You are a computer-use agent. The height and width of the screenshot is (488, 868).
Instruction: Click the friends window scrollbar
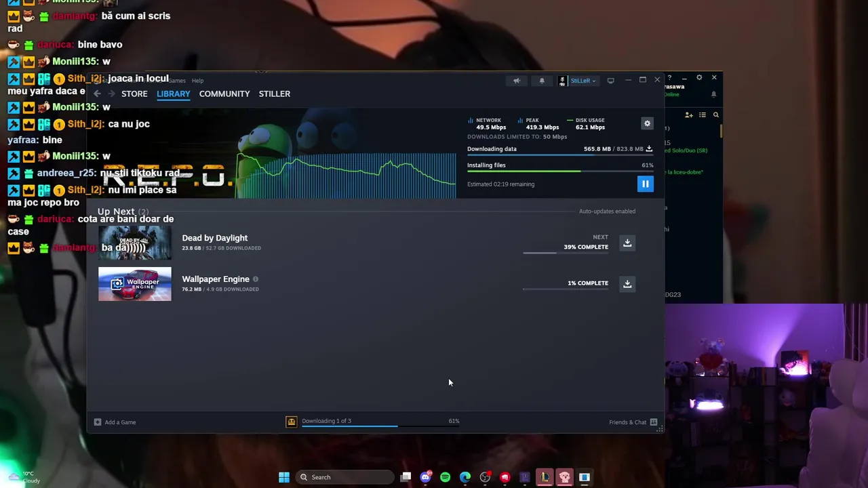(720, 131)
